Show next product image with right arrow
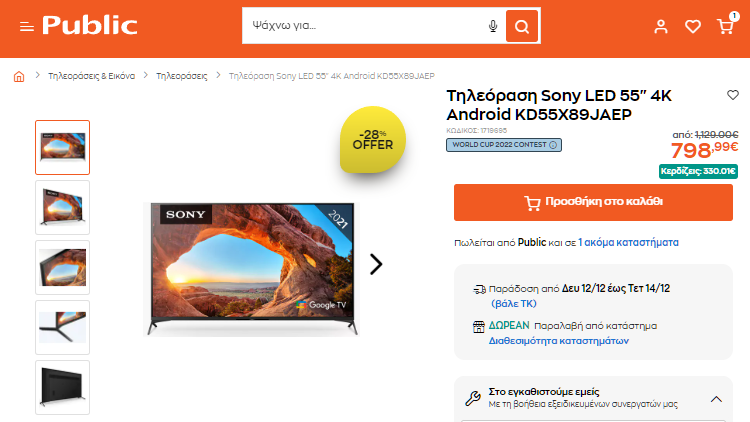The height and width of the screenshot is (422, 750). click(376, 264)
